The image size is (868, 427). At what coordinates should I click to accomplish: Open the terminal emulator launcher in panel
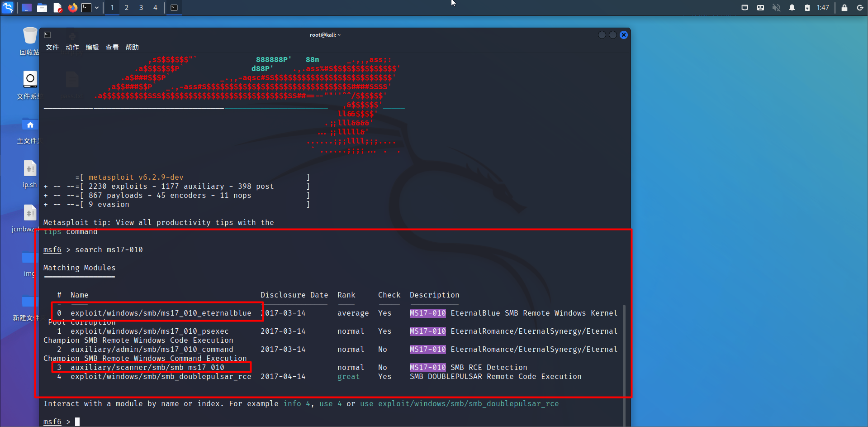[86, 8]
